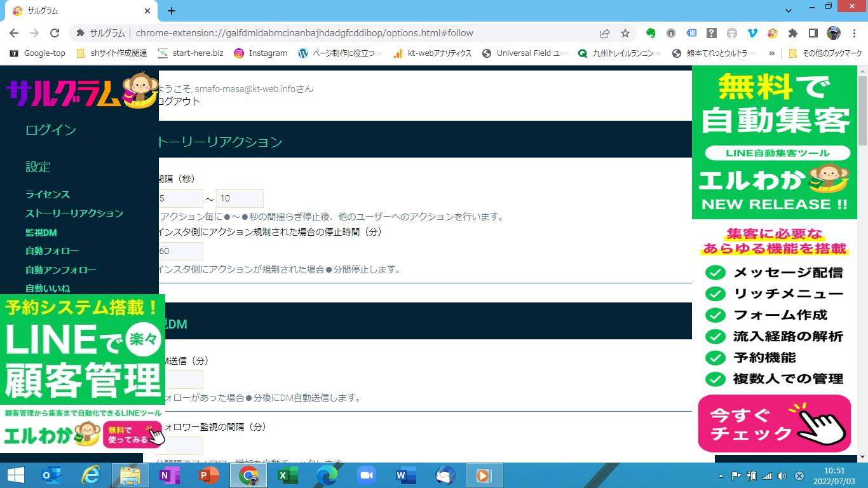
Task: Open the Instagram bookmark
Action: (261, 53)
